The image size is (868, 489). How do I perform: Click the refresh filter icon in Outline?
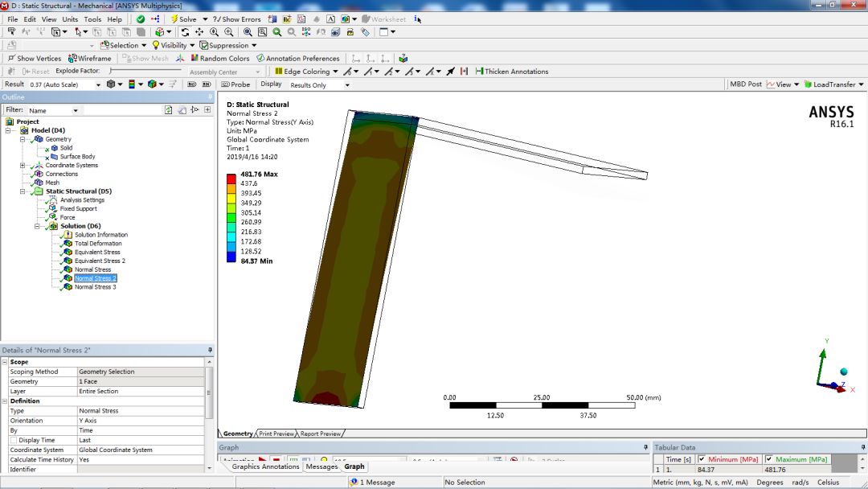point(168,110)
